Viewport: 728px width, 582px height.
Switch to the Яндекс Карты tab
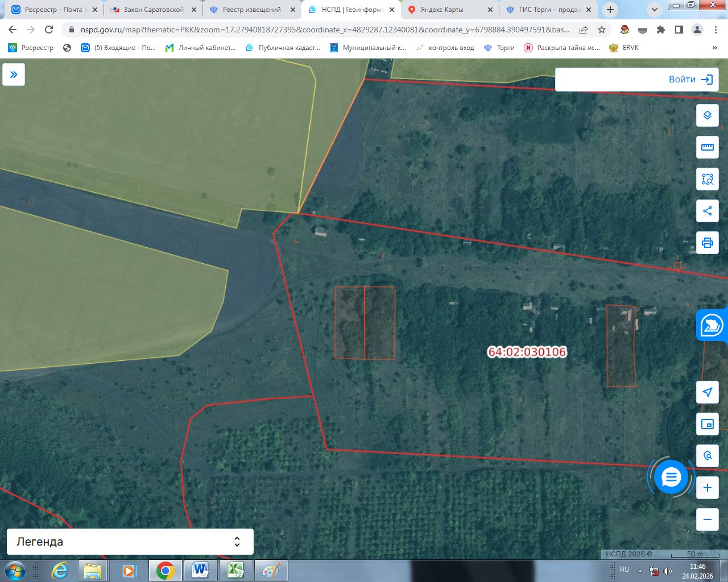(449, 10)
